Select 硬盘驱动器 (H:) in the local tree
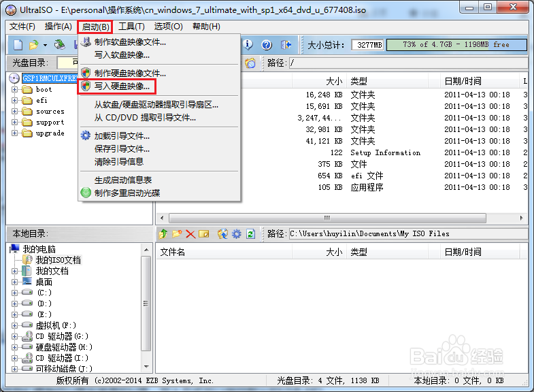The width and height of the screenshot is (534, 392). [x=64, y=347]
